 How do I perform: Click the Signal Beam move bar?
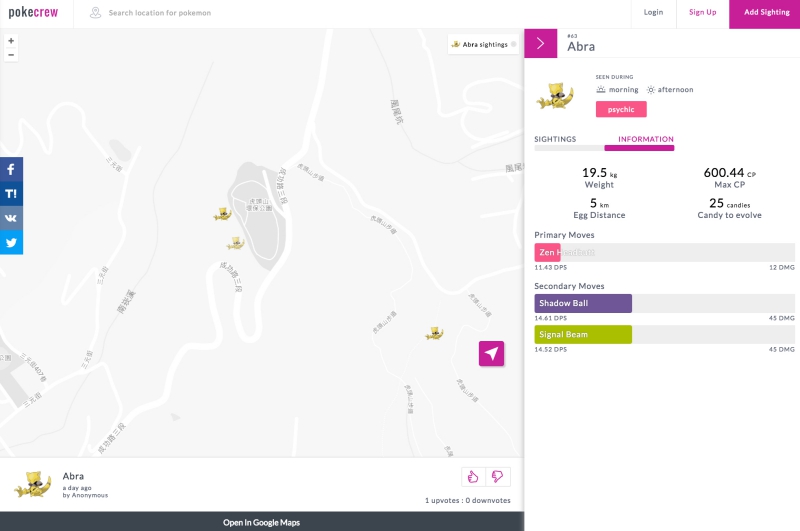(x=664, y=335)
